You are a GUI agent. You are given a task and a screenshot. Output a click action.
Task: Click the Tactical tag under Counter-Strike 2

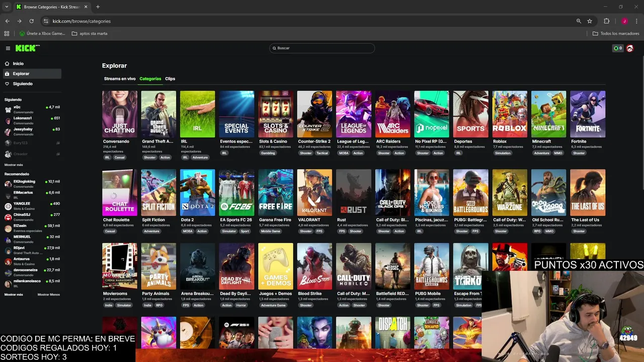pos(322,153)
